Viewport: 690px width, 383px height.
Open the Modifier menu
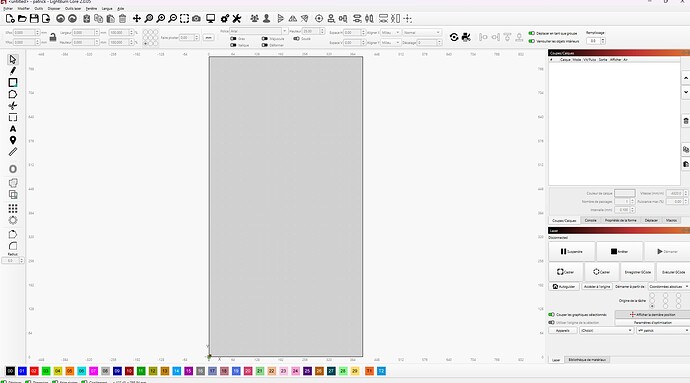pyautogui.click(x=23, y=8)
